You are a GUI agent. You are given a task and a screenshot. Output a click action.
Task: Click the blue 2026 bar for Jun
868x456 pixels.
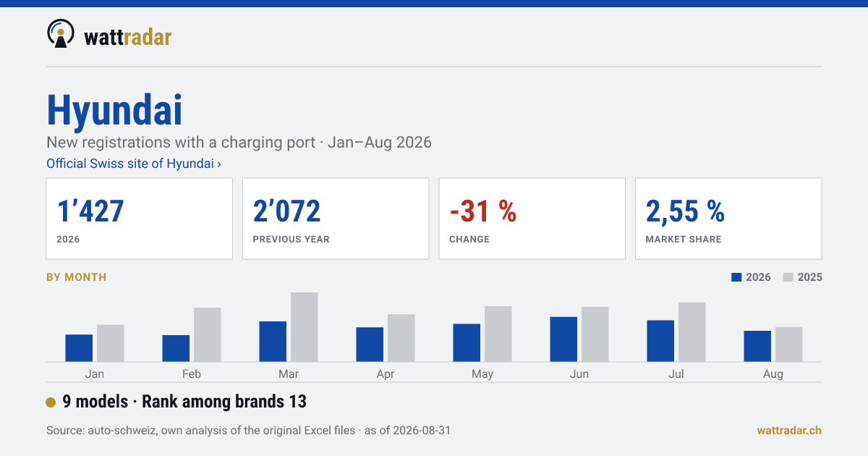click(x=563, y=339)
